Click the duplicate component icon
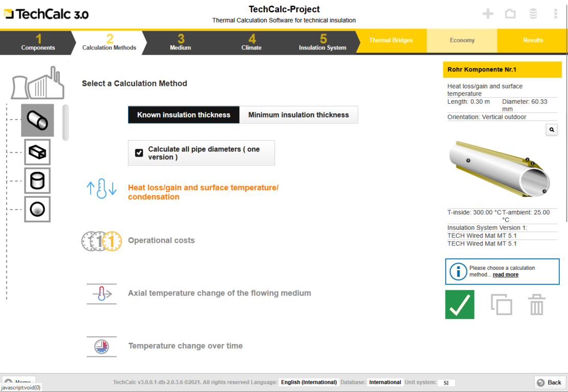The width and height of the screenshot is (568, 392). pyautogui.click(x=501, y=305)
